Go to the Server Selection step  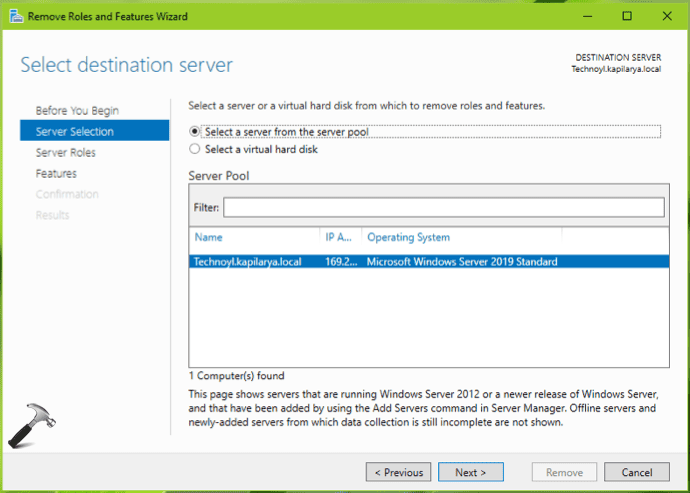click(95, 131)
